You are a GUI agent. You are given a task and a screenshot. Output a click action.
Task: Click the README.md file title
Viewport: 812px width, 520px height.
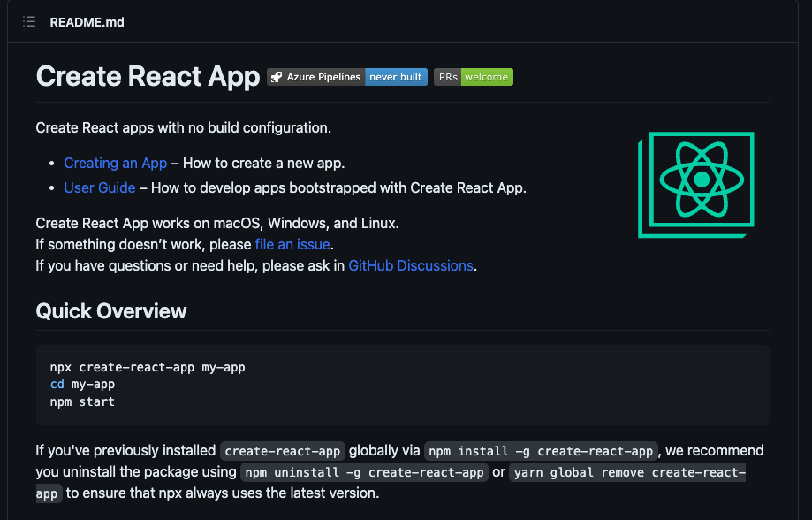click(x=87, y=22)
